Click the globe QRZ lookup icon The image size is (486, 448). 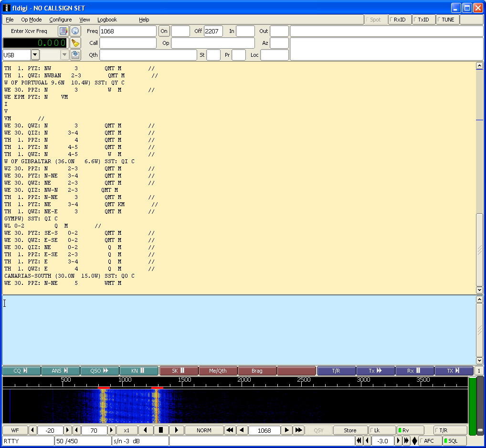(75, 31)
